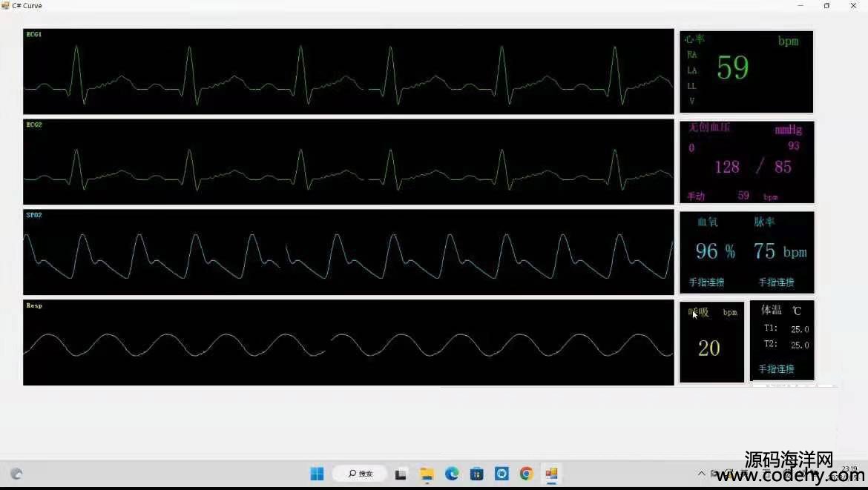Click the T2 temperature reading 25.0
Image resolution: width=868 pixels, height=490 pixels.
(x=800, y=345)
